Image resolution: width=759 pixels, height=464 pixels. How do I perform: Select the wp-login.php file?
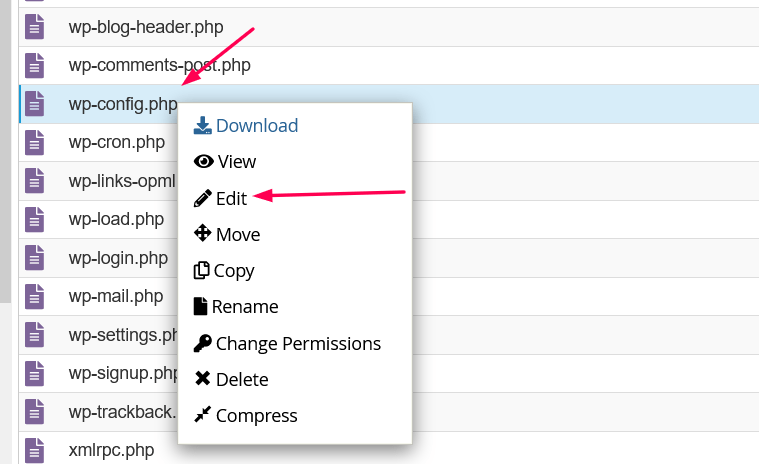118,258
